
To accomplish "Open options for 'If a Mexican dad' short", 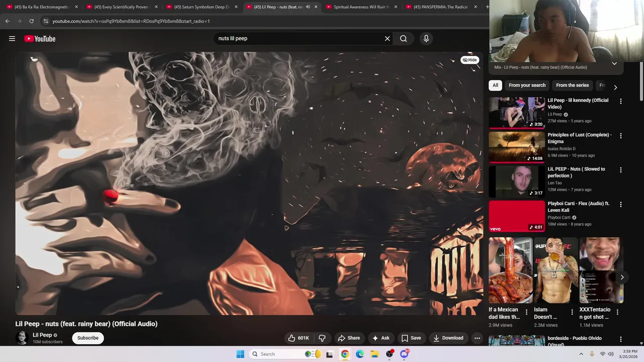I will (527, 312).
